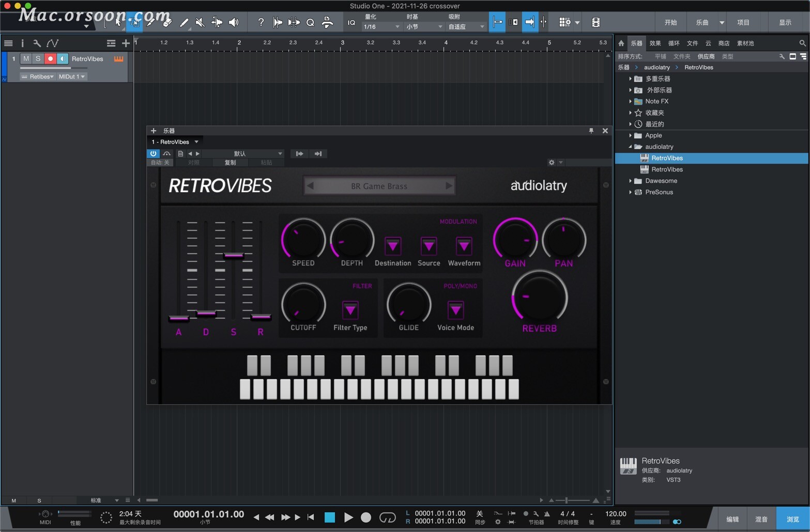This screenshot has height=532, width=810.
Task: Select the Eraser tool
Action: tap(167, 22)
